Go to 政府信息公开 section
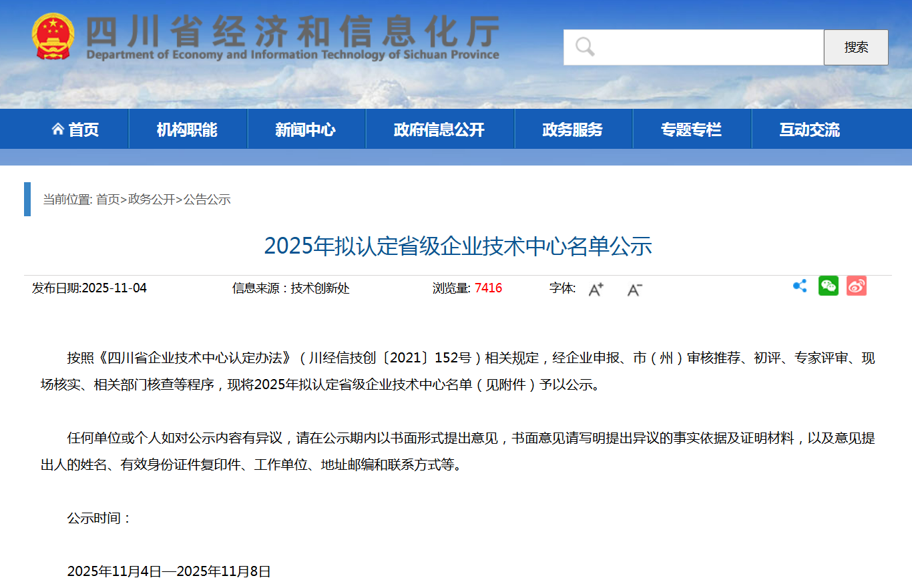Screen dimensions: 912x588 pyautogui.click(x=439, y=129)
